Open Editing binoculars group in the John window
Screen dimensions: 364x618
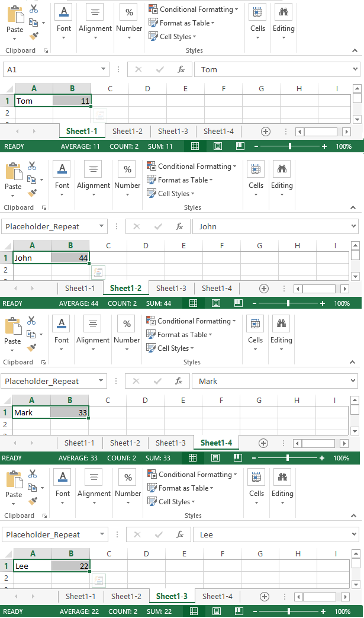[x=282, y=178]
